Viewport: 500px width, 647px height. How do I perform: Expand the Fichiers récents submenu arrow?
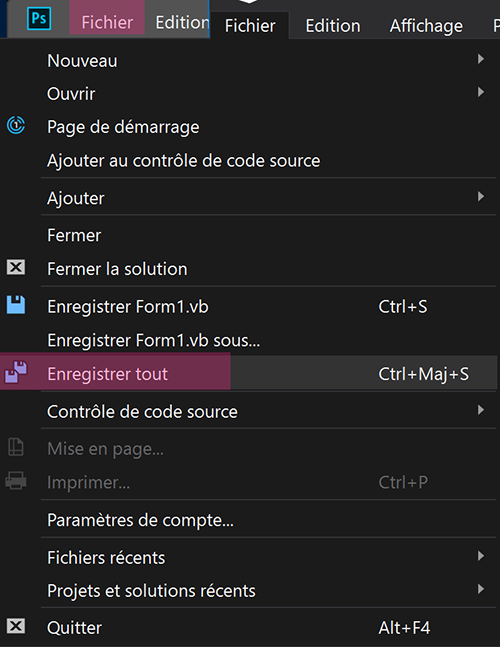pos(481,556)
